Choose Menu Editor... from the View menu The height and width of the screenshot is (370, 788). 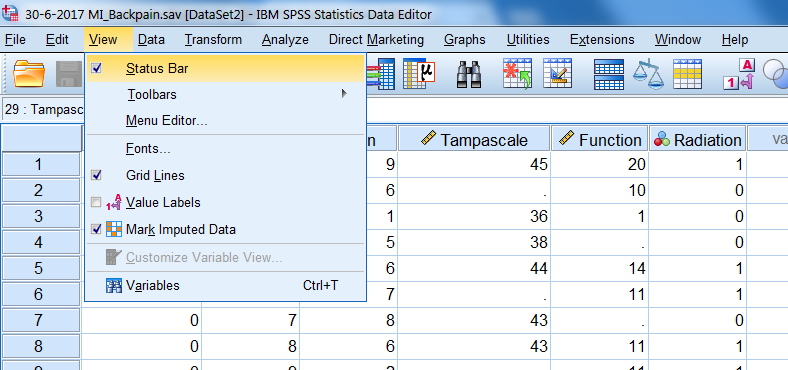tap(225, 121)
